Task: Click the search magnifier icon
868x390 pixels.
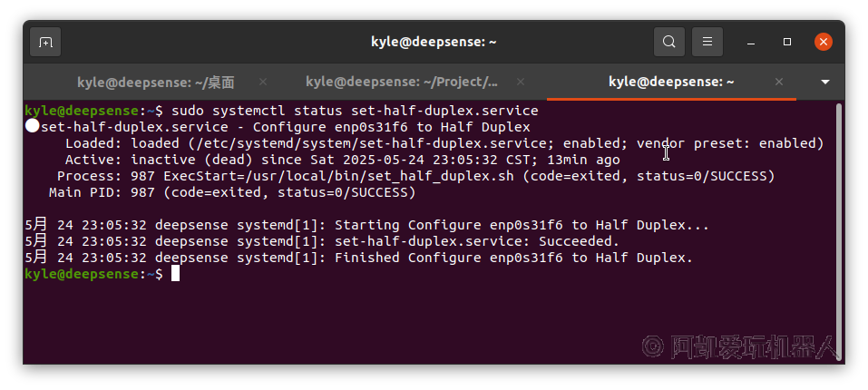Action: point(669,42)
